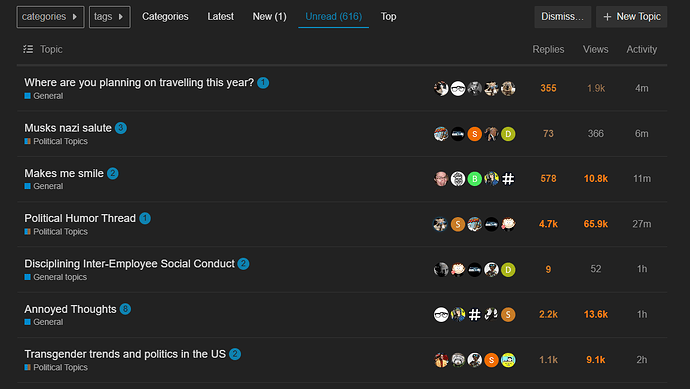This screenshot has width=690, height=389.
Task: Open the unread badge on Annoyed Thoughts
Action: pos(125,309)
